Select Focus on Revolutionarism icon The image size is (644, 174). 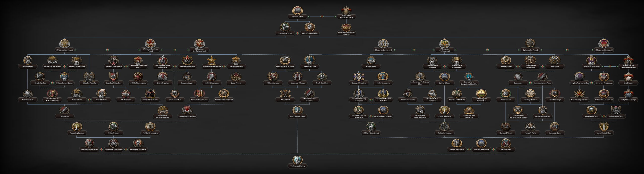pos(199,44)
